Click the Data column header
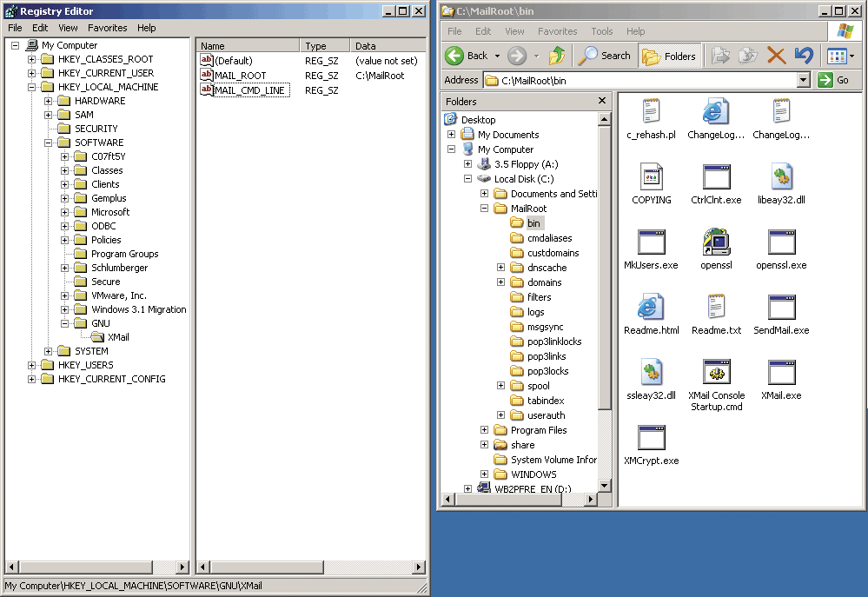This screenshot has height=597, width=868. click(x=388, y=46)
